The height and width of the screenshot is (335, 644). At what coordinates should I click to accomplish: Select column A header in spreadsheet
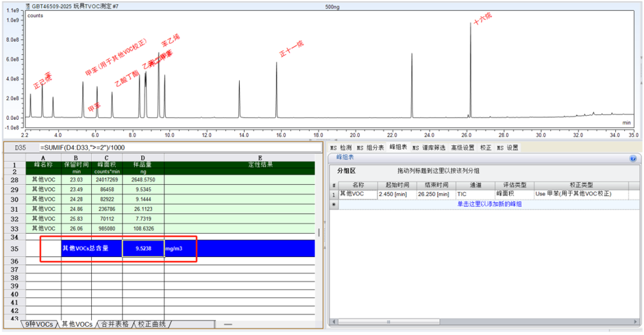[43, 158]
